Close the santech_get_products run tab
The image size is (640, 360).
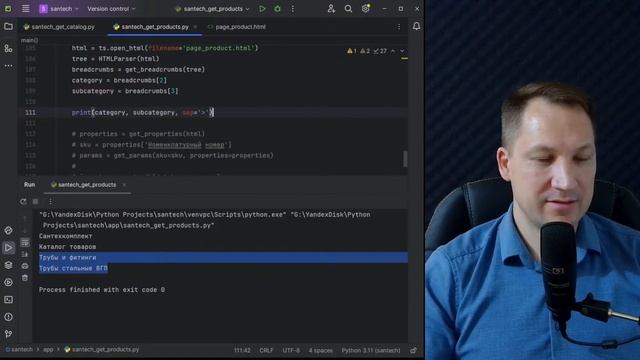click(124, 185)
